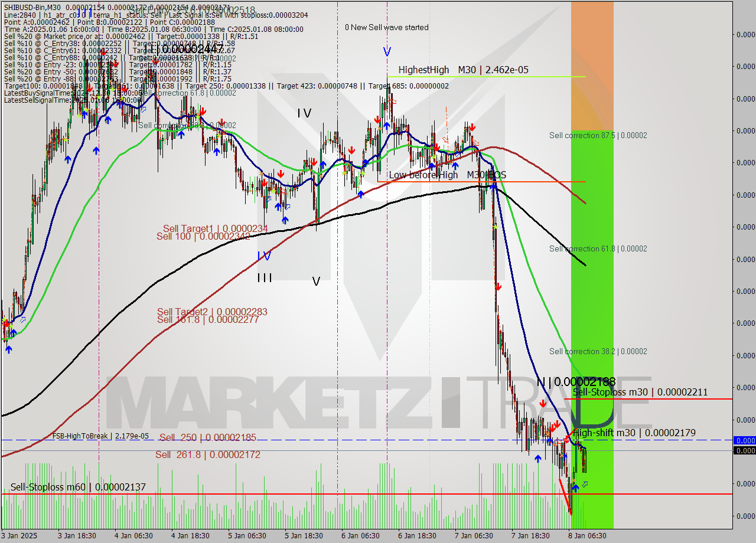Click the blue current price tag on price axis

744,440
